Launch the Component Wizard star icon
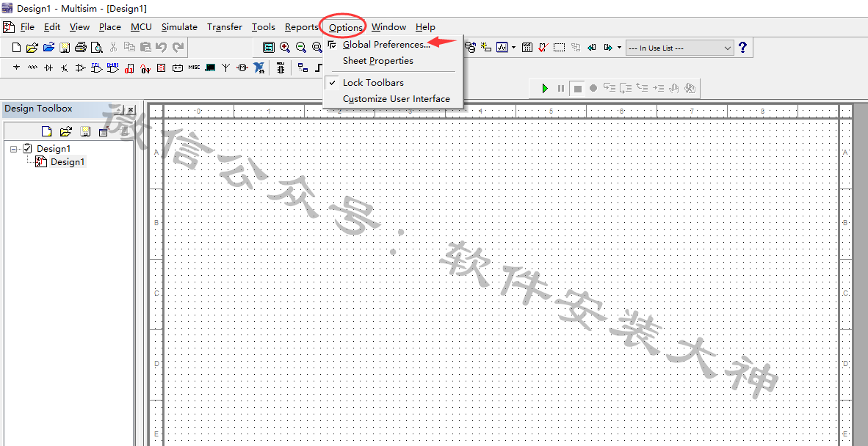Image resolution: width=868 pixels, height=446 pixels. click(486, 48)
